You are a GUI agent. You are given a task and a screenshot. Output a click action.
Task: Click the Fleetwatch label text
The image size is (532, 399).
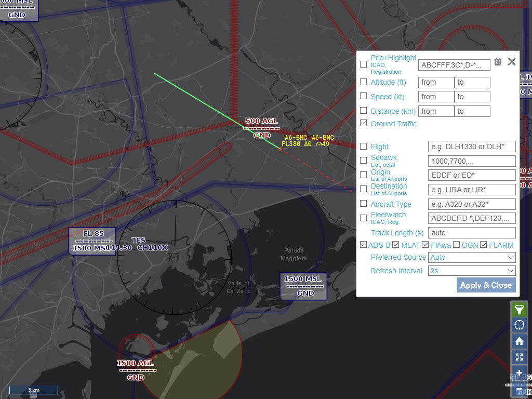coord(388,215)
